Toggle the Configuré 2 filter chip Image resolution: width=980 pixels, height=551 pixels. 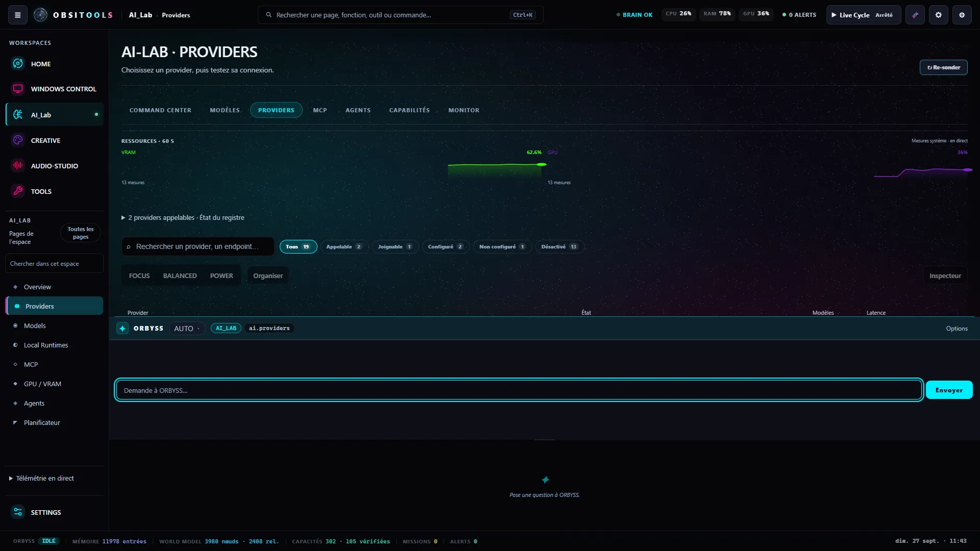[x=446, y=247]
